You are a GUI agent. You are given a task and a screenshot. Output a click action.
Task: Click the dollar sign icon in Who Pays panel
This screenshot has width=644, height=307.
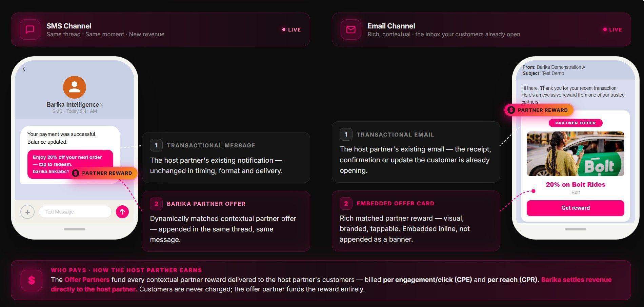(32, 280)
